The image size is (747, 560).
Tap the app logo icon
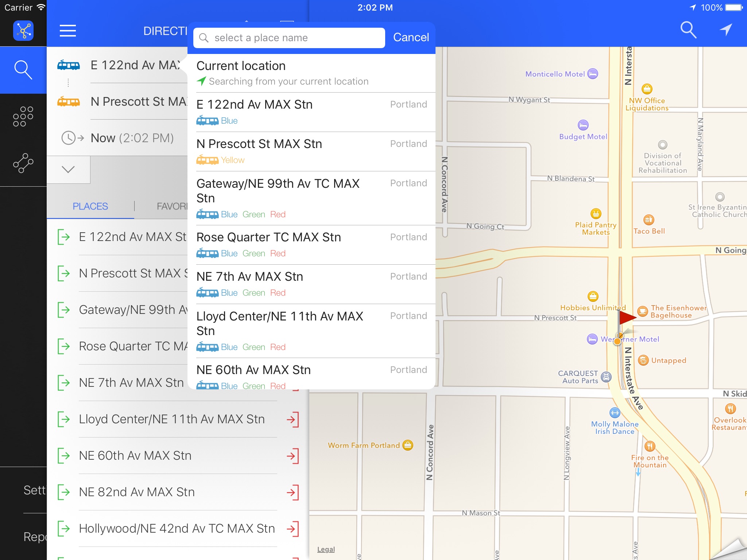coord(23,31)
